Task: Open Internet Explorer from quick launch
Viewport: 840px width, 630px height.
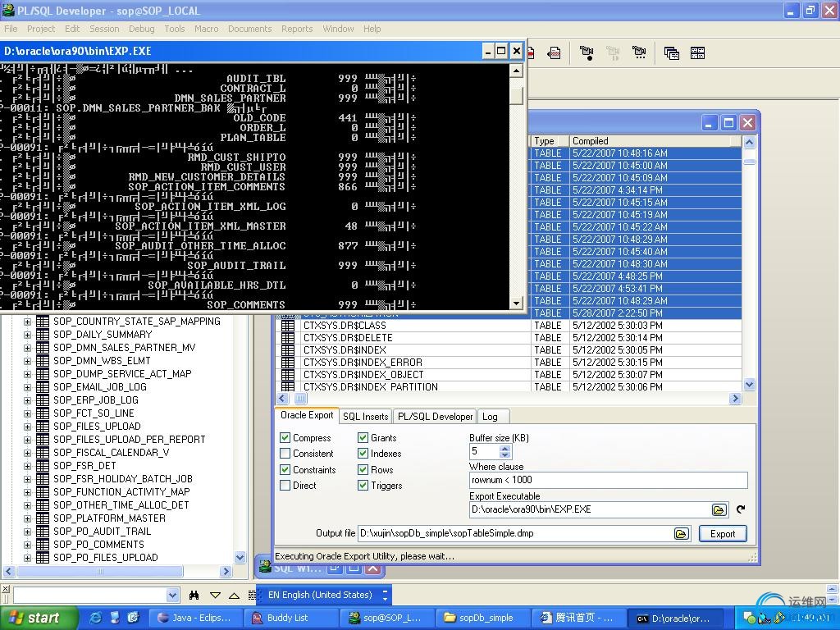Action: coord(96,618)
